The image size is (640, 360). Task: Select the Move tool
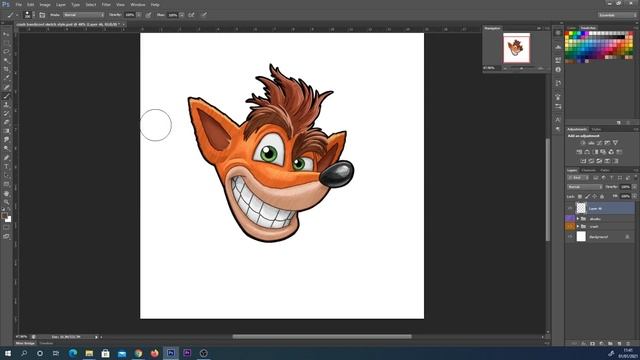pos(6,34)
